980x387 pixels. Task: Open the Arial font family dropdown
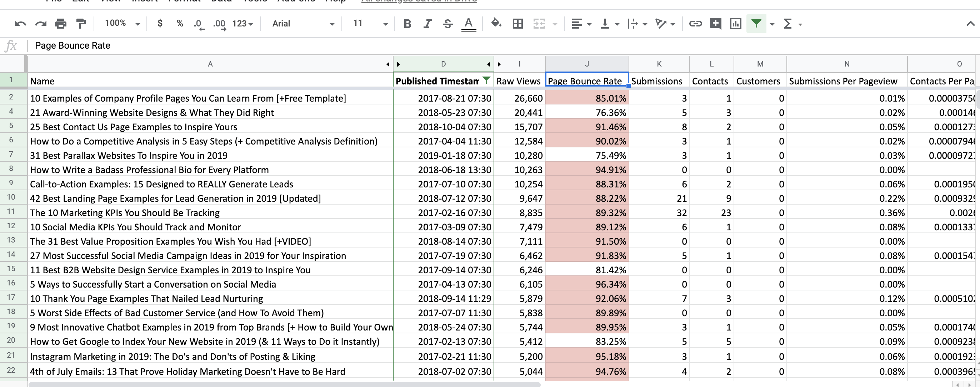[302, 23]
